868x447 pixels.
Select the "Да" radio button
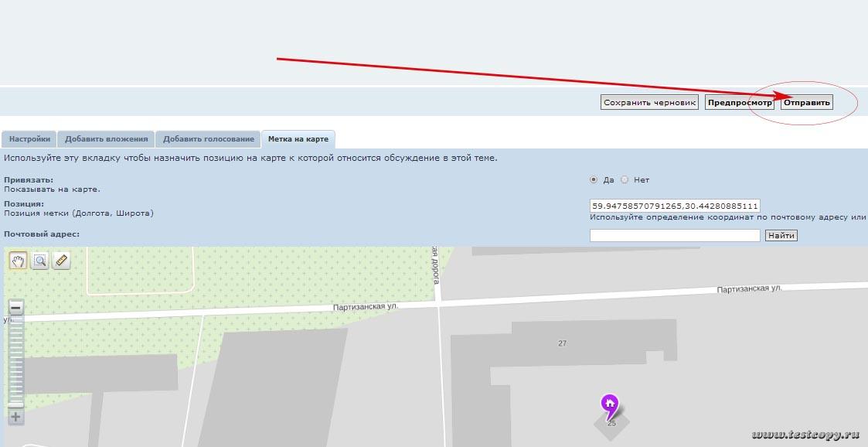pos(594,179)
